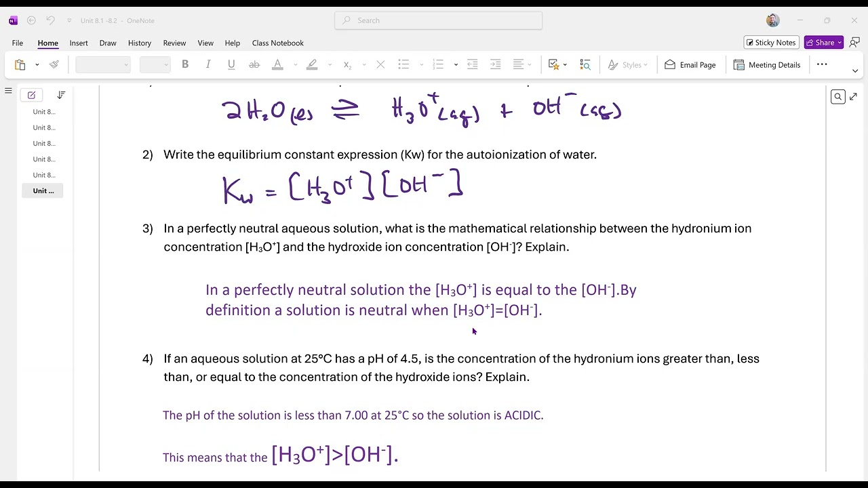
Task: Click the OneNote app logo
Action: coord(13,20)
